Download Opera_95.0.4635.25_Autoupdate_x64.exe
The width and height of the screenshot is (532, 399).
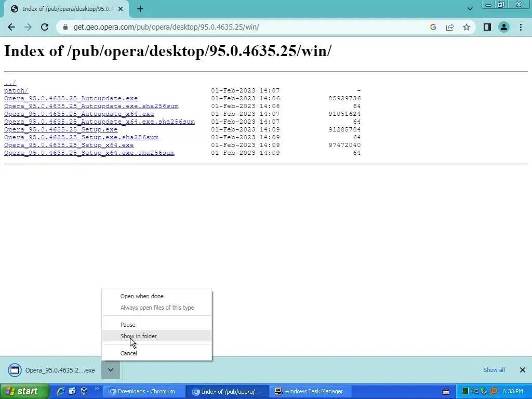pyautogui.click(x=79, y=114)
